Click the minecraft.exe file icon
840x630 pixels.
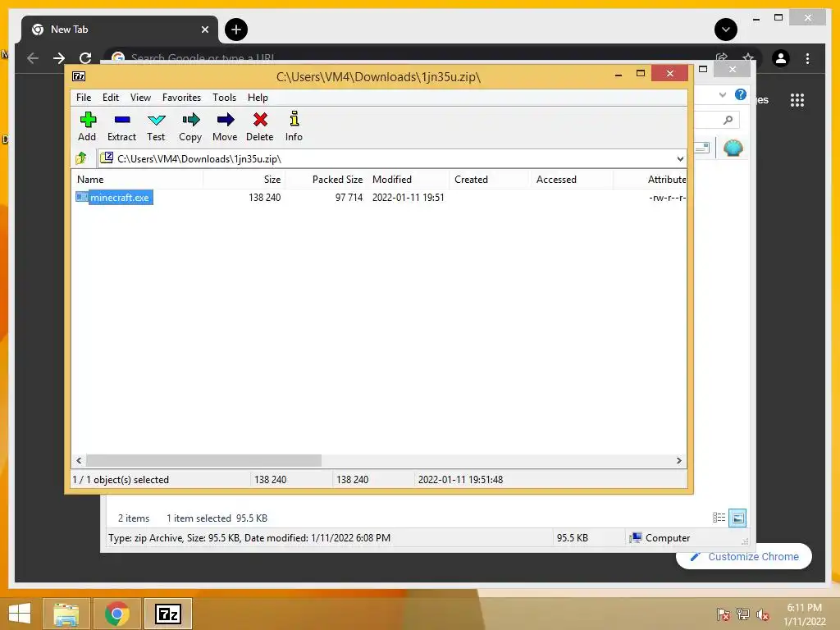[81, 197]
